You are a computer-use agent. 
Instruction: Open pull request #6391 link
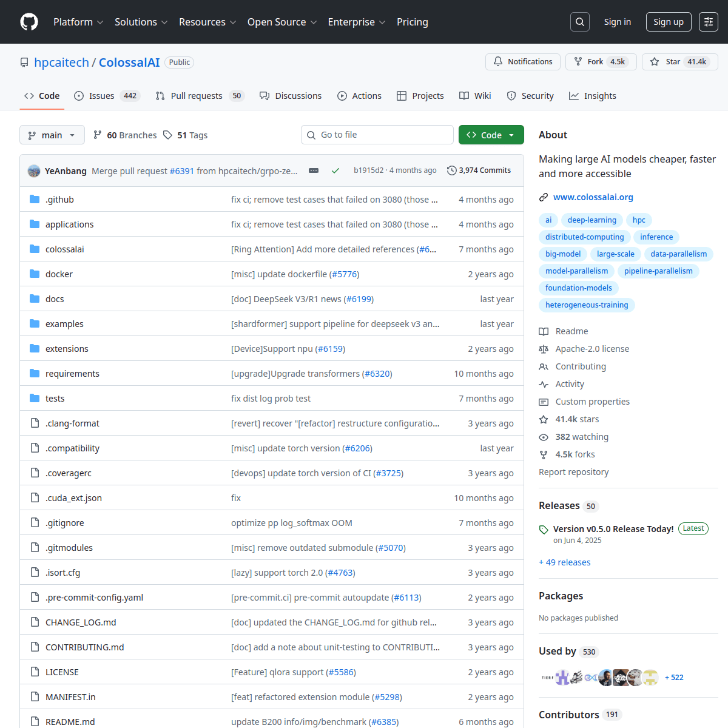(x=182, y=171)
